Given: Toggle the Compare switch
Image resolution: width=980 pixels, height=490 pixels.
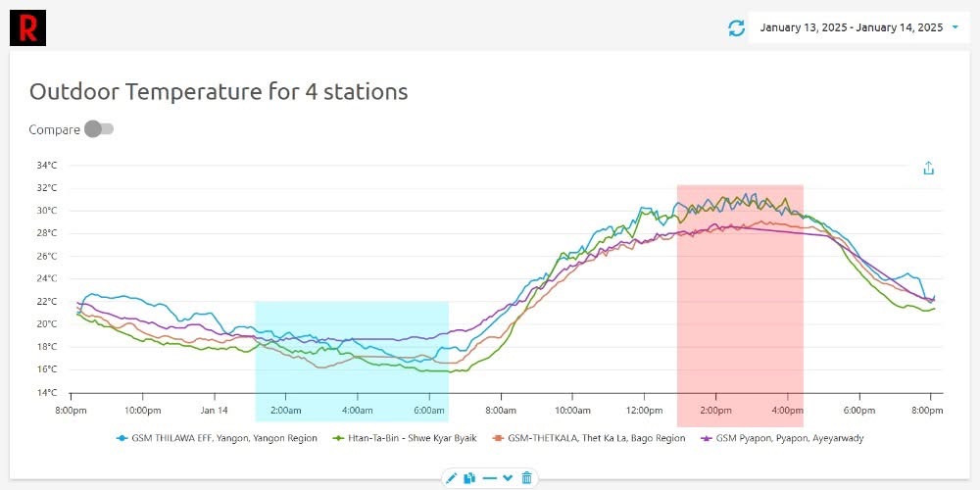Looking at the screenshot, I should click(x=99, y=129).
